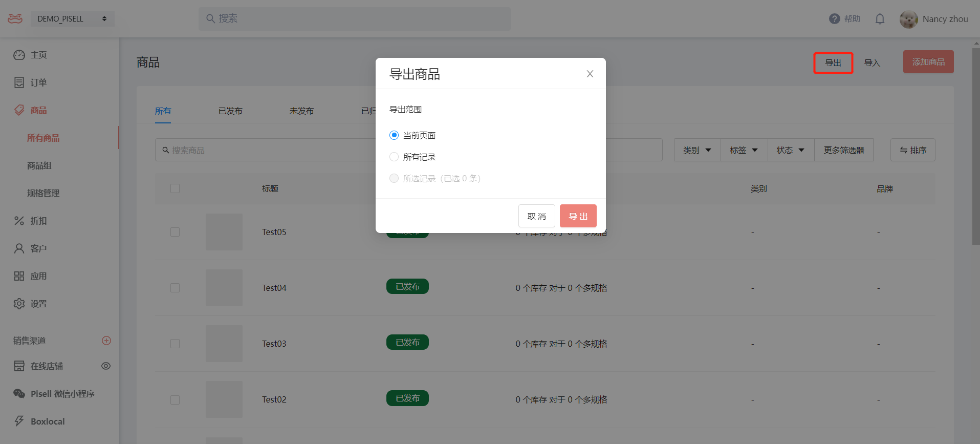This screenshot has height=444, width=980.
Task: Check the Test05 row checkbox
Action: pyautogui.click(x=175, y=232)
